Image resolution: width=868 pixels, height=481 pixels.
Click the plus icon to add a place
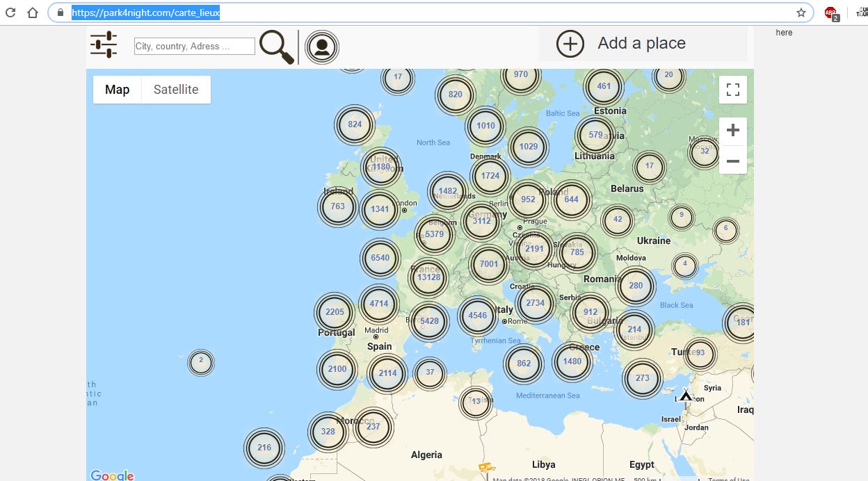pos(570,43)
